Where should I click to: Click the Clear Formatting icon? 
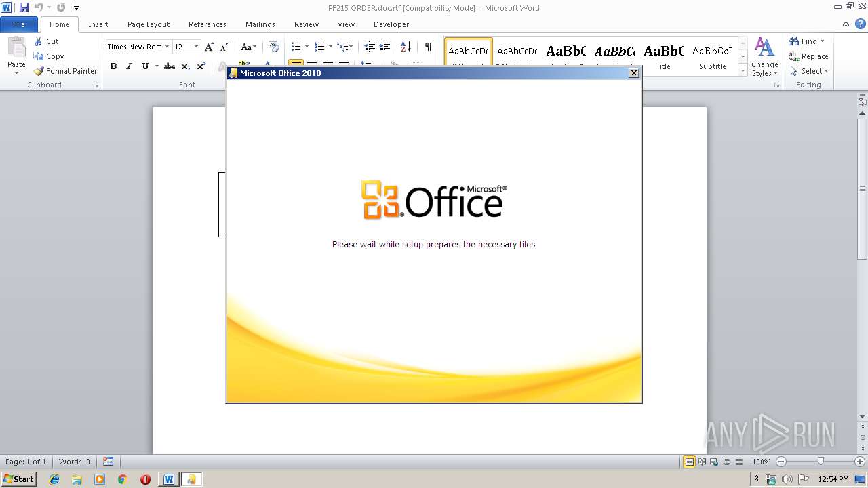coord(273,47)
